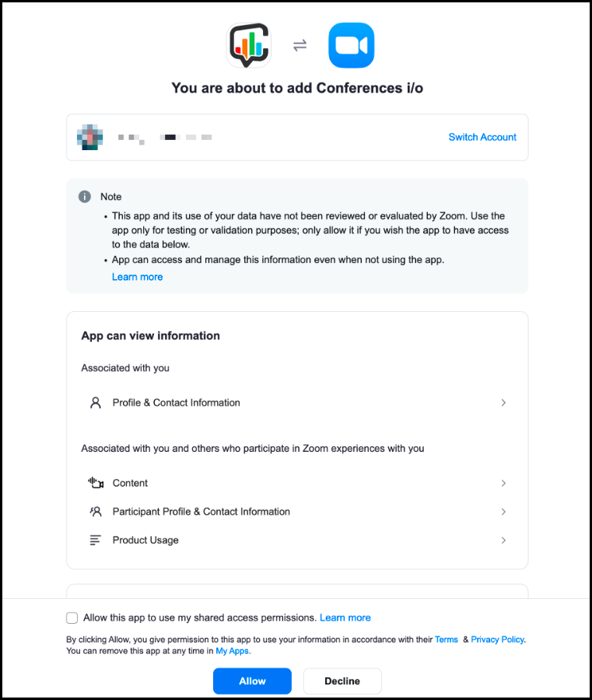592x700 pixels.
Task: Click the Profile & Contact Information person icon
Action: tap(96, 403)
